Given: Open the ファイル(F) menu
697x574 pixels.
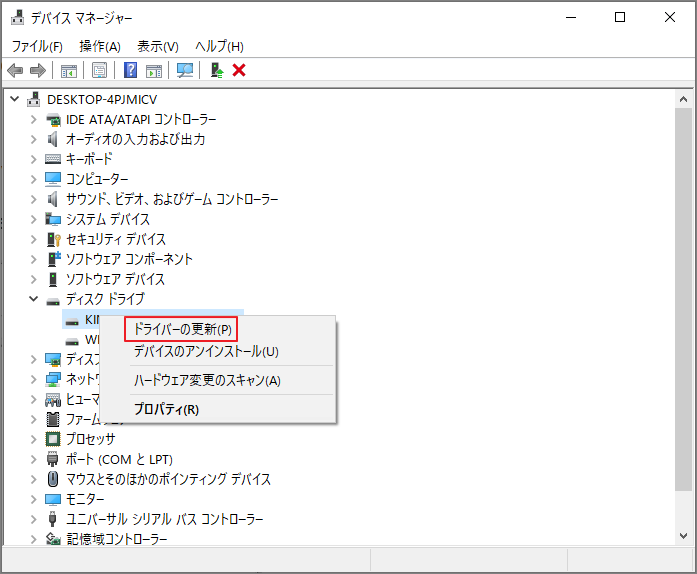Looking at the screenshot, I should click(37, 46).
